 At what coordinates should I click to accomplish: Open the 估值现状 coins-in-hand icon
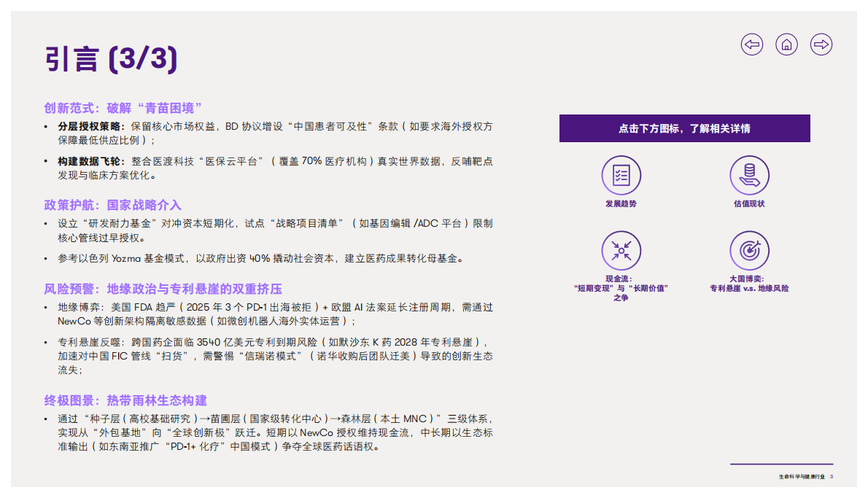pos(749,175)
